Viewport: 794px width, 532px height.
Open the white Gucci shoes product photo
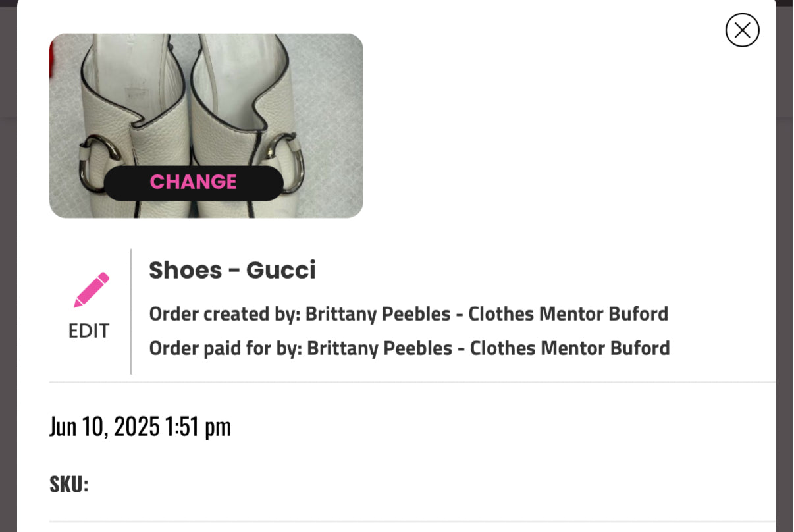point(206,99)
